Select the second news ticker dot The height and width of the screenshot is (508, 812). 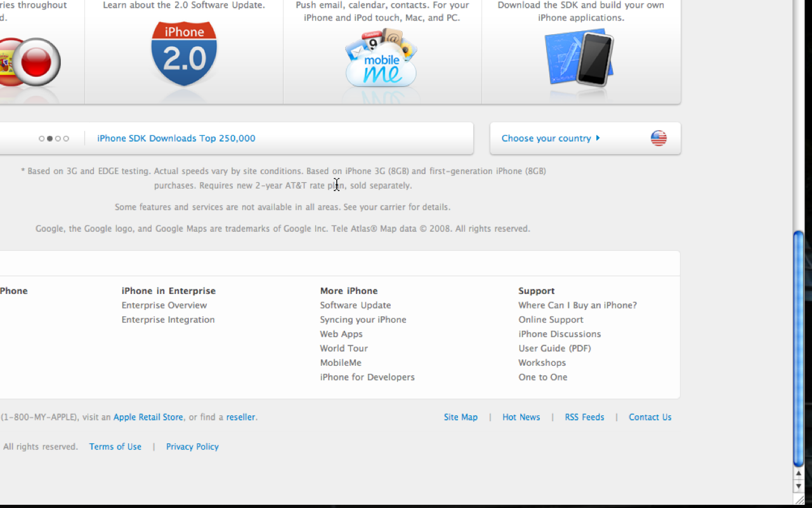click(x=50, y=138)
